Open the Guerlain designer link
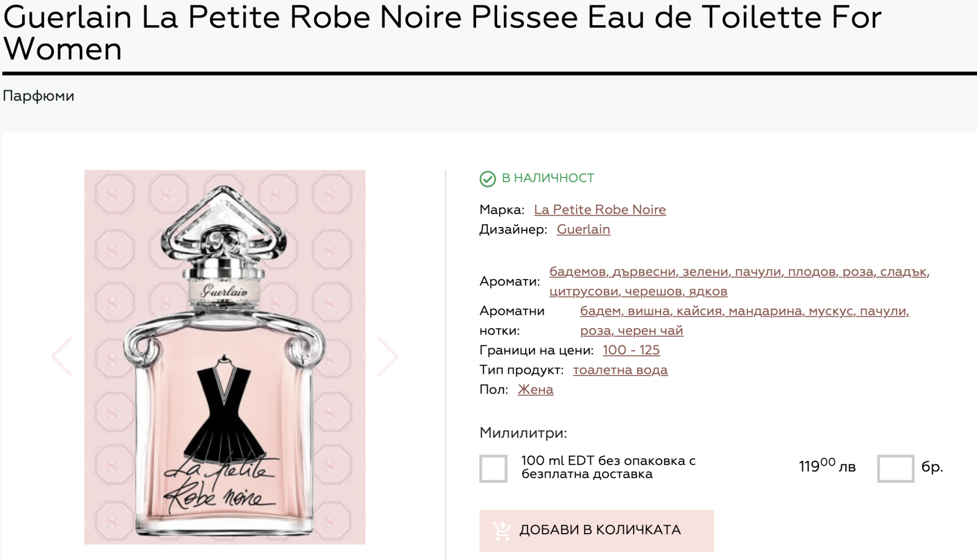The image size is (977, 560). [583, 229]
